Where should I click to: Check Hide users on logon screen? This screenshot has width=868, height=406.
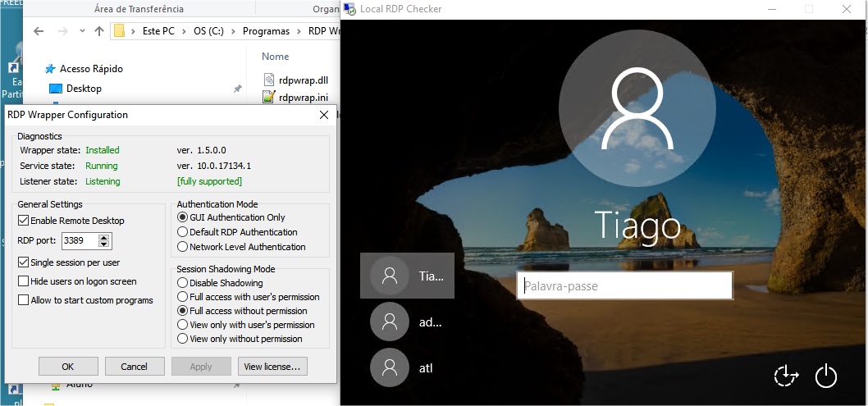[23, 281]
